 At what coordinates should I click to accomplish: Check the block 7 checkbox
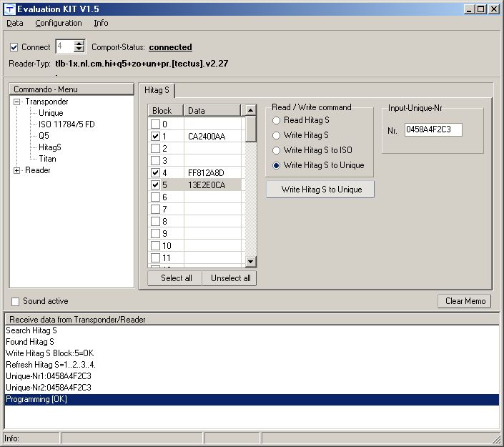point(155,210)
